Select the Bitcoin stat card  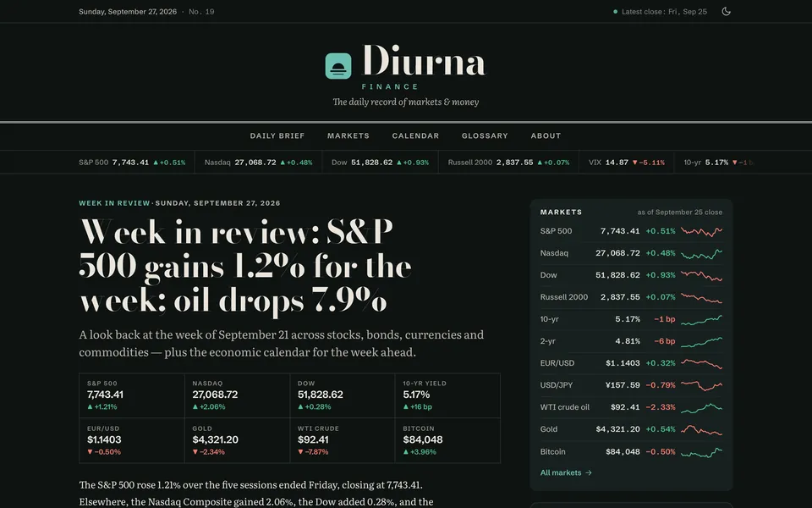[x=447, y=440]
